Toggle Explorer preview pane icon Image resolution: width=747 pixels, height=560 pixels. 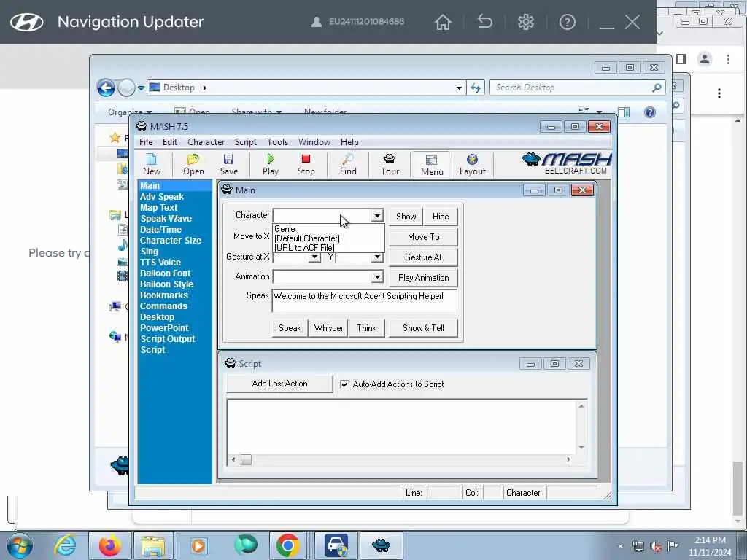624,112
